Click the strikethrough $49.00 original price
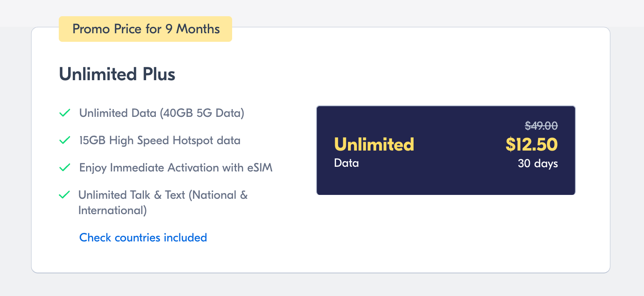Screen dimensions: 644x296 541,125
